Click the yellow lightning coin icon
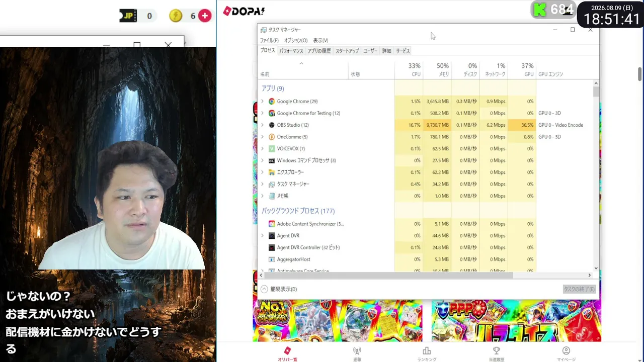 tap(176, 16)
